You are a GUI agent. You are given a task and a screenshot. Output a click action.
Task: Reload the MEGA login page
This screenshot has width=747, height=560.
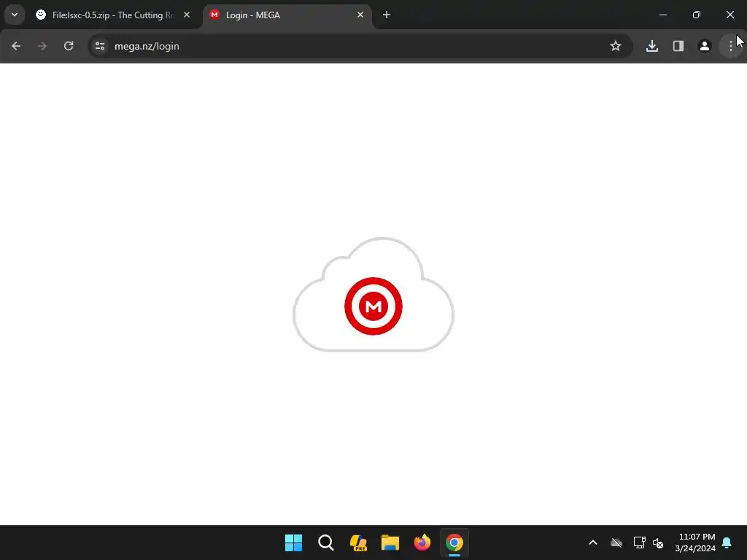coord(69,46)
